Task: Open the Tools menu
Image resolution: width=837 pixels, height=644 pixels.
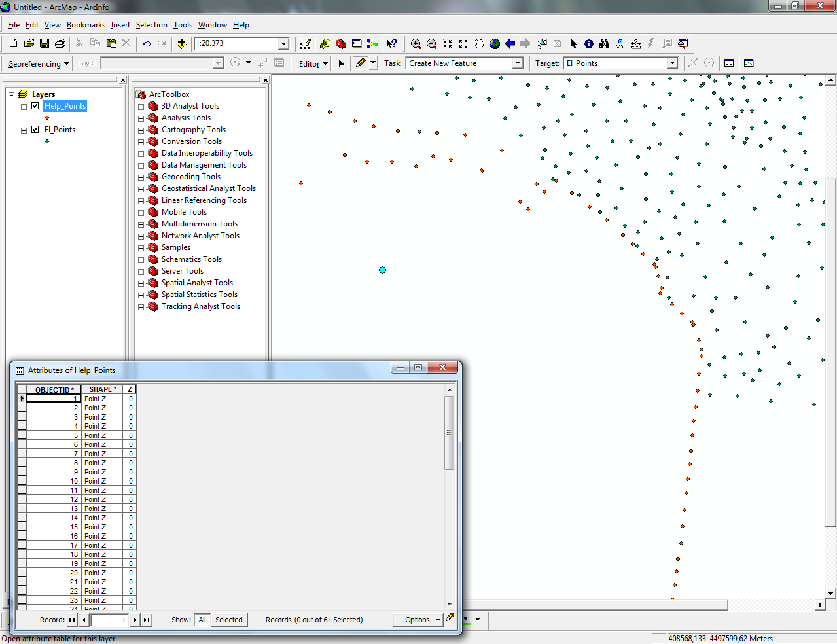Action: pyautogui.click(x=183, y=25)
